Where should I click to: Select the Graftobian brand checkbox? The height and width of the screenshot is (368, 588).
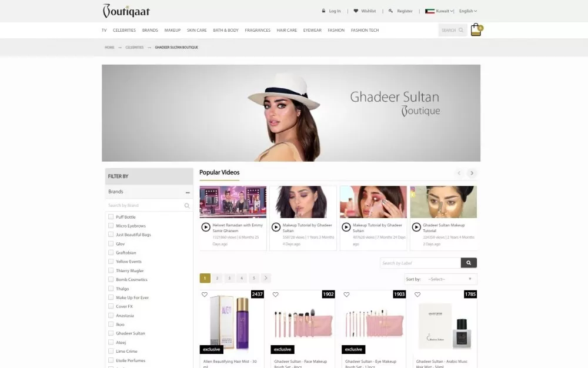[x=111, y=253]
